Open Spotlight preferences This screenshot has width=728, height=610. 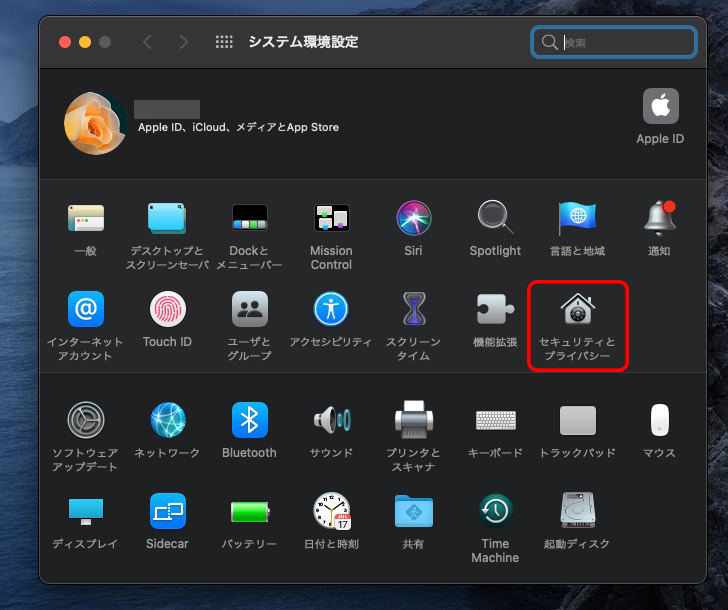click(495, 218)
